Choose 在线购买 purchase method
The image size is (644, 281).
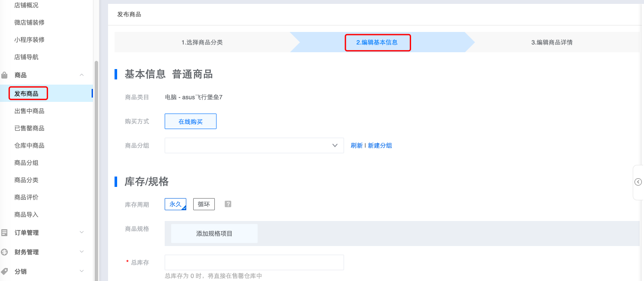[191, 122]
